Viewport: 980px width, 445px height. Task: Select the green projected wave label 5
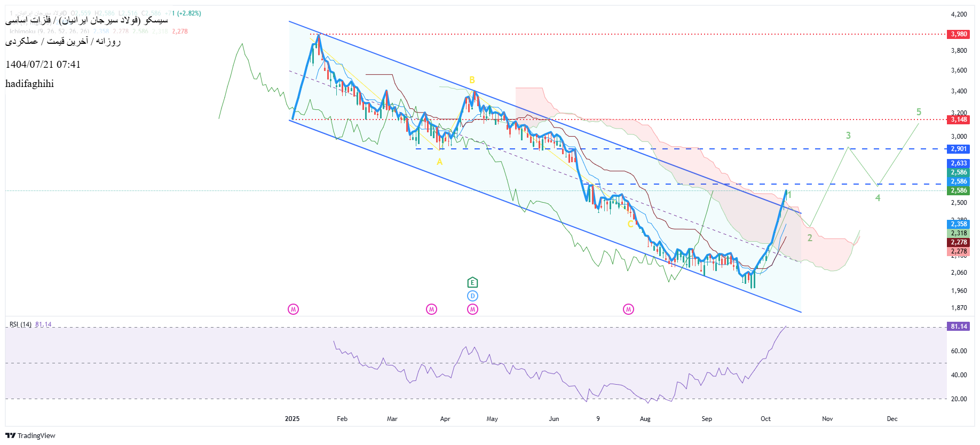click(x=919, y=112)
